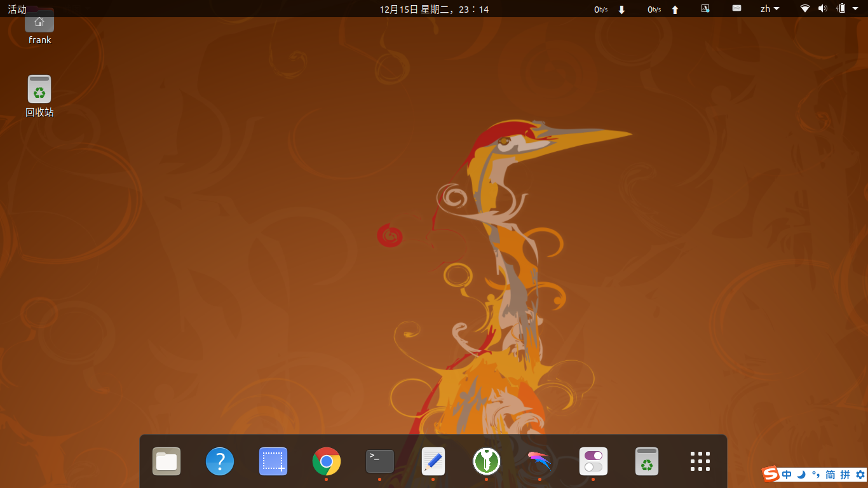Open the date and time calendar menu
868x488 pixels.
[434, 9]
